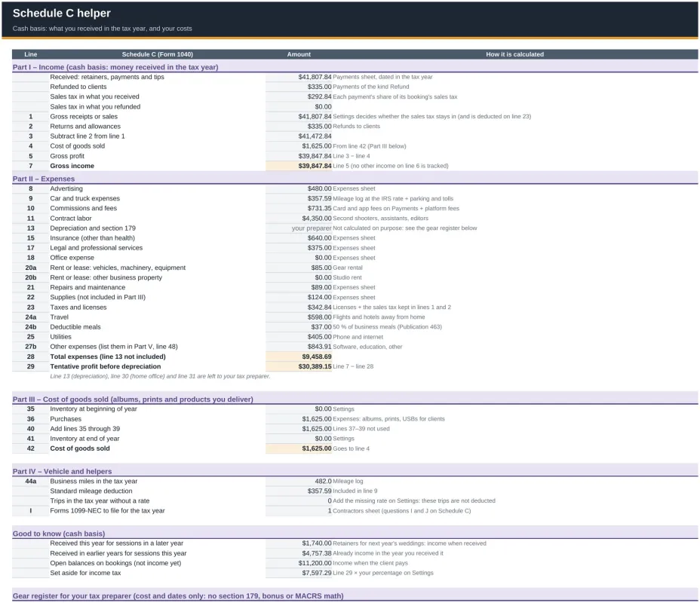
Task: Click the highlighted $9,458.69 Total expenses cell
Action: (299, 357)
